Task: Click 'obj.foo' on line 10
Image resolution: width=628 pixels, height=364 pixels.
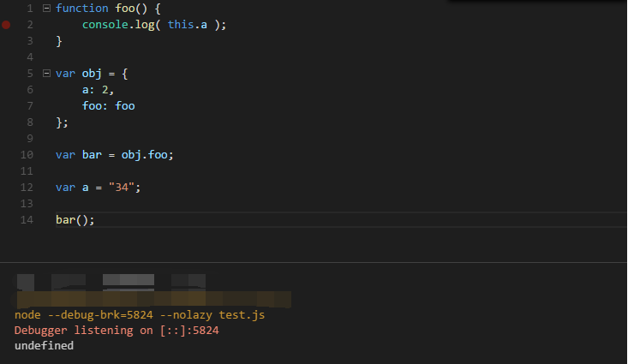Action: 145,155
